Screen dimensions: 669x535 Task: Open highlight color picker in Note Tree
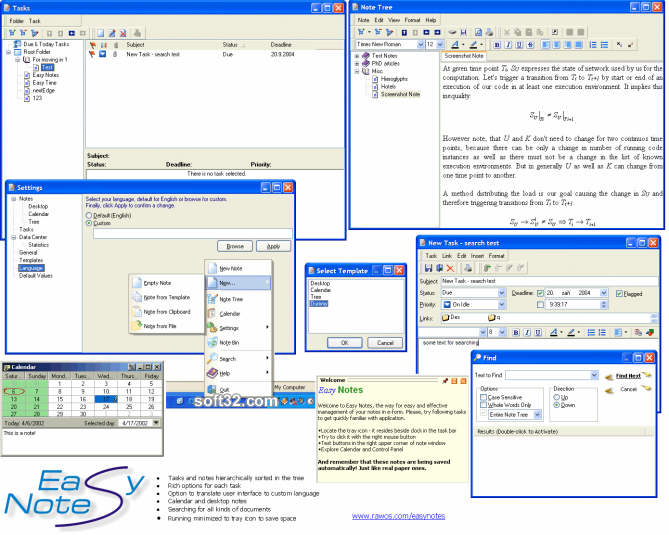coord(476,44)
